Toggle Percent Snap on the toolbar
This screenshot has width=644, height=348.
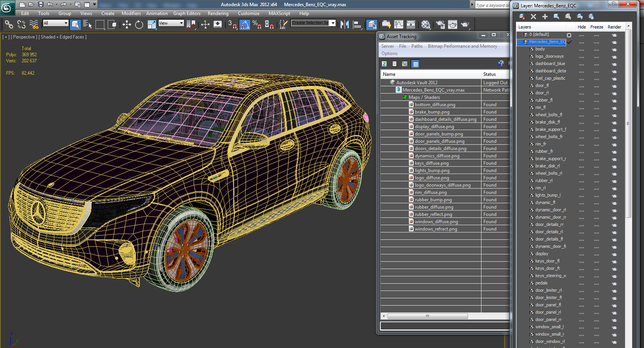pyautogui.click(x=257, y=24)
